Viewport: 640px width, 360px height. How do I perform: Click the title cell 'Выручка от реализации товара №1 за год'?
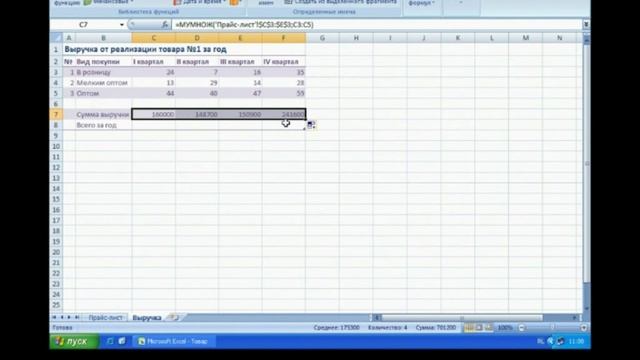point(145,49)
